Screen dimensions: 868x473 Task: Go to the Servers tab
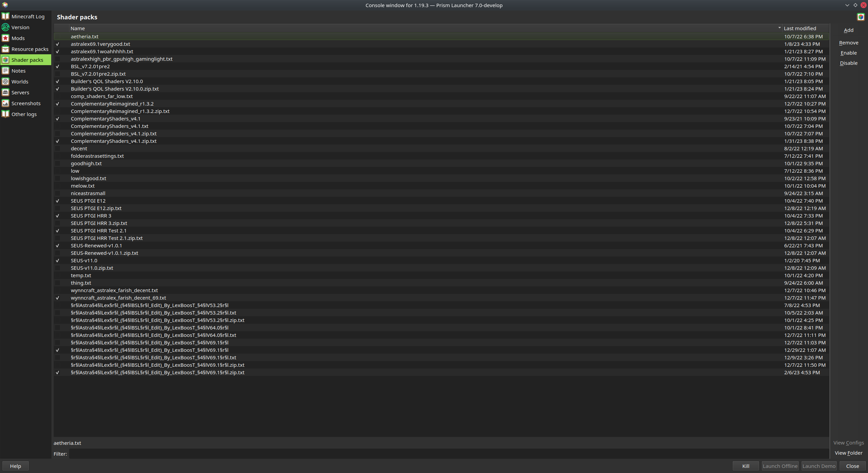click(26, 92)
